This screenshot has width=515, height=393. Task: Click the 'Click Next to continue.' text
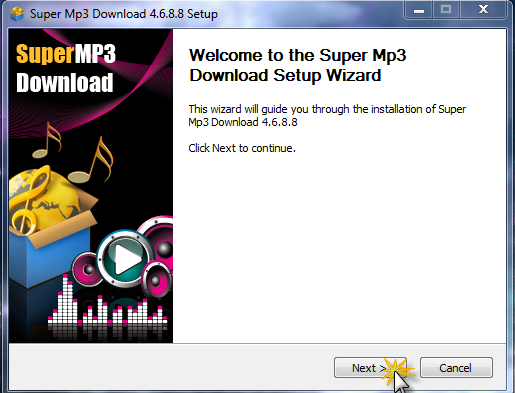242,148
